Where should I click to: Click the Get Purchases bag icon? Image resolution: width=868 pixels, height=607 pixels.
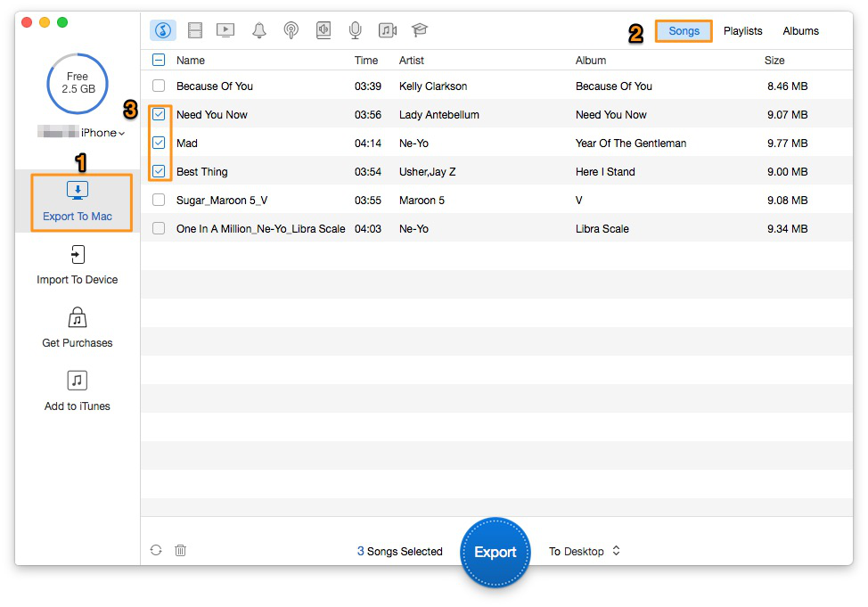78,317
